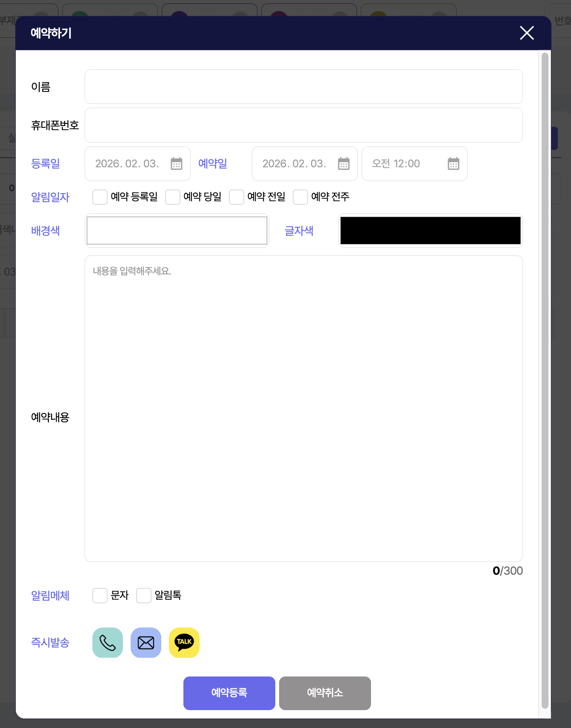The width and height of the screenshot is (571, 728).
Task: Close the 예약하기 dialog with X
Action: click(x=527, y=33)
